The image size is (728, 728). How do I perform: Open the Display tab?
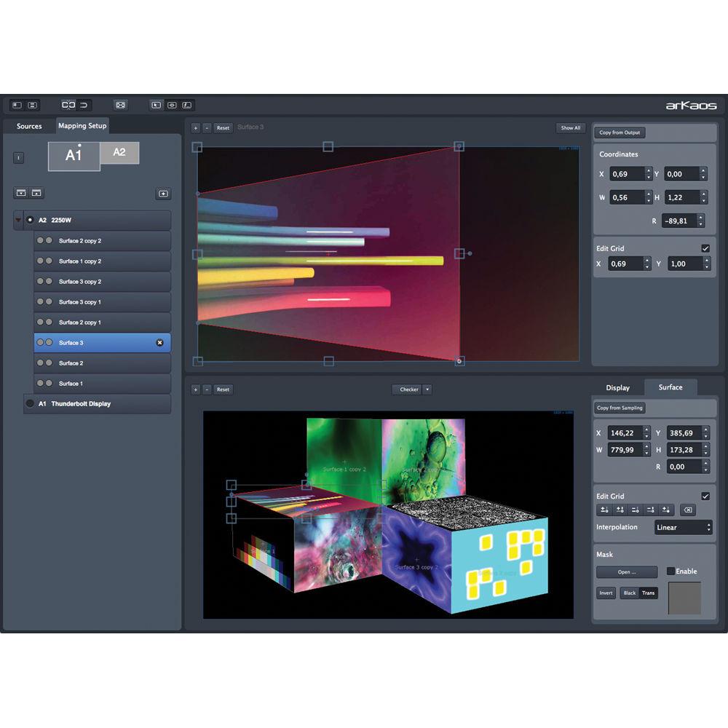tap(618, 387)
